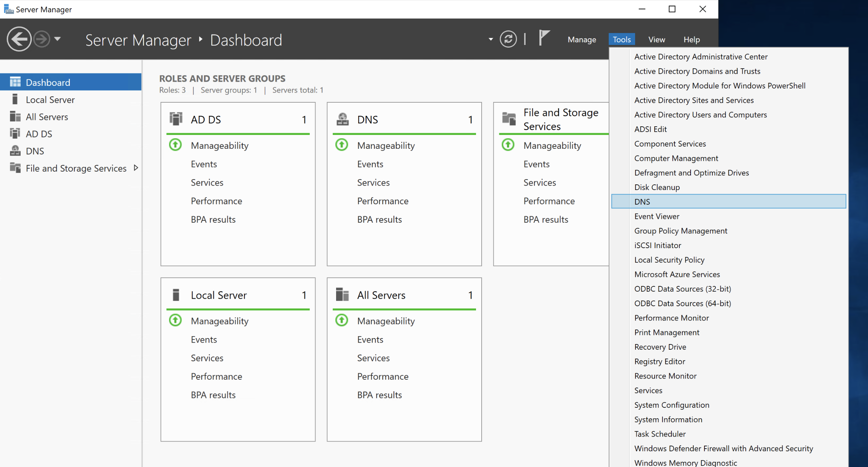Click the refresh dashboard icon
The image size is (868, 467).
508,39
